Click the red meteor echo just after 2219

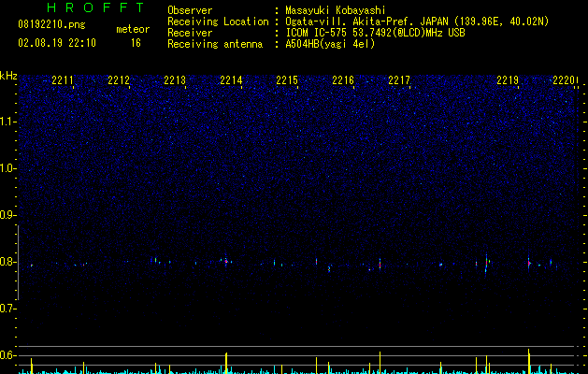click(529, 264)
